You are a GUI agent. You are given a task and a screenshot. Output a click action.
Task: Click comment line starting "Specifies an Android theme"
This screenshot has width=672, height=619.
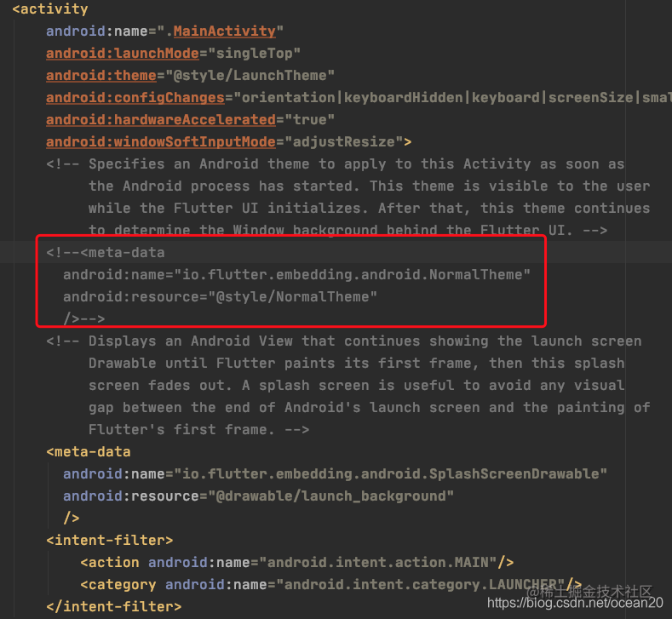[336, 164]
